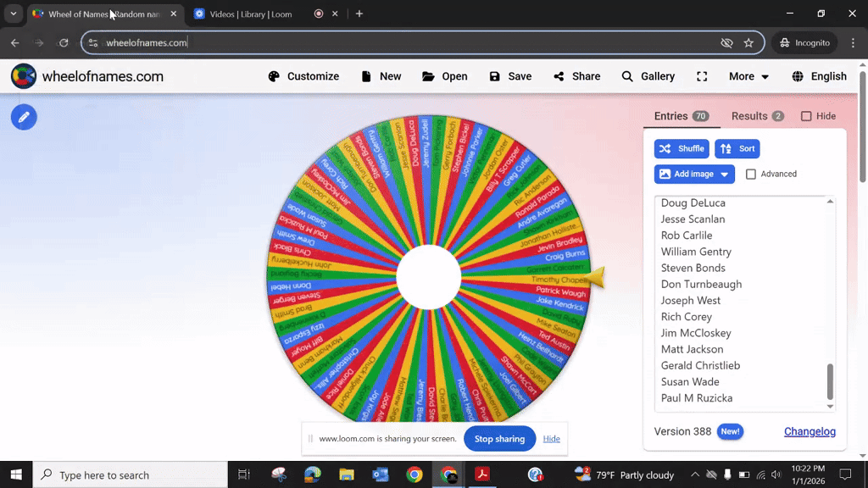Close the Loom browser tab

[x=335, y=14]
